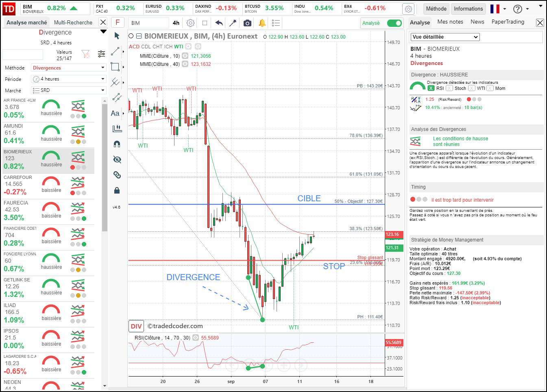Open the help question mark icon
This screenshot has width=547, height=392.
tap(517, 9)
